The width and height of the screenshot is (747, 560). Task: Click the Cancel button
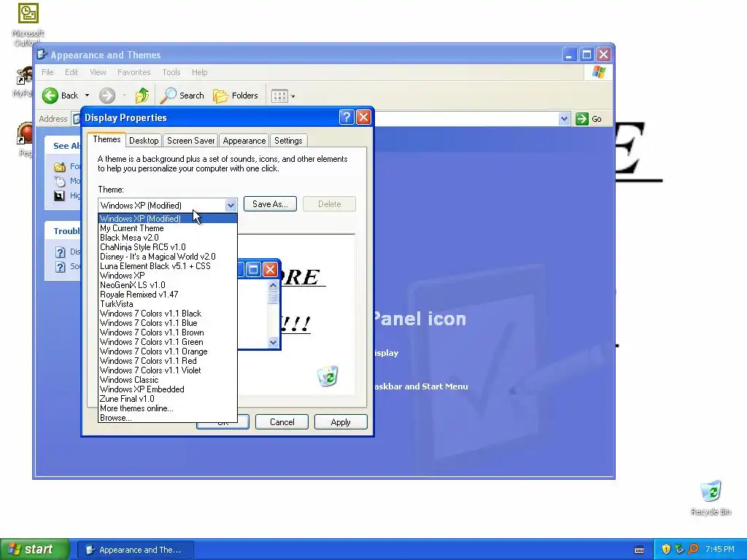(x=282, y=422)
